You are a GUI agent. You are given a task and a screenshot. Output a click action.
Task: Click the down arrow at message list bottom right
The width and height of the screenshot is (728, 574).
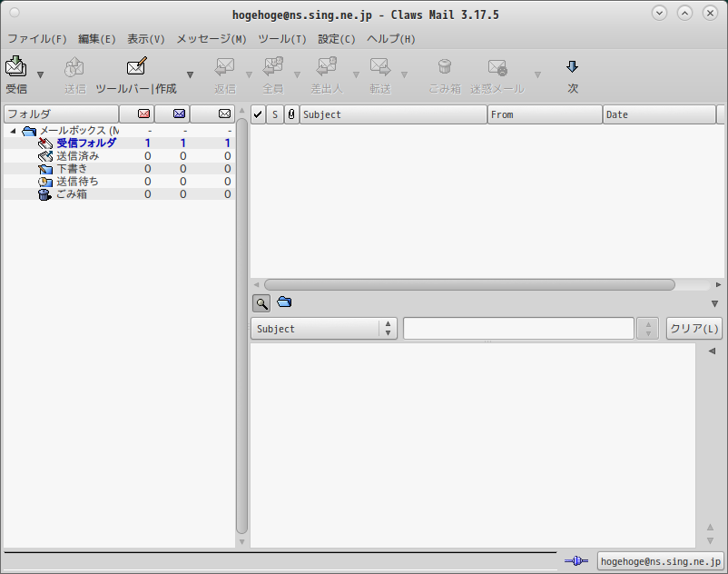coord(714,303)
